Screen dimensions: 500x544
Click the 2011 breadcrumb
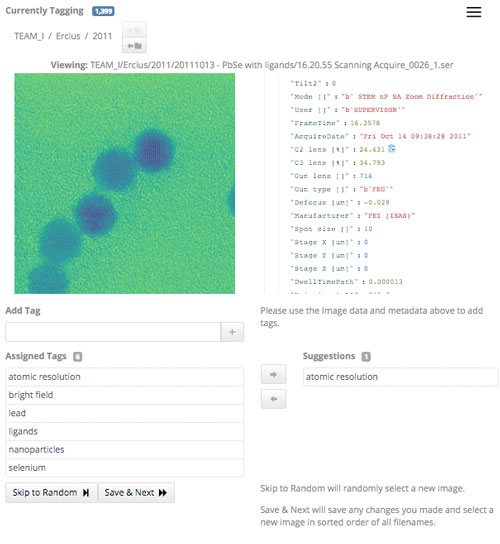(102, 36)
